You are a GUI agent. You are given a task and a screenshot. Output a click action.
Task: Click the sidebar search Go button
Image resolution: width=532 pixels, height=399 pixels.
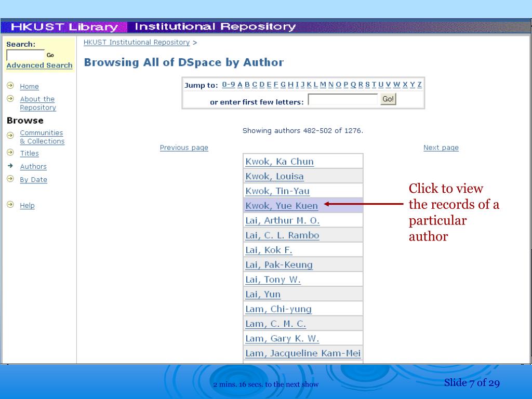50,55
